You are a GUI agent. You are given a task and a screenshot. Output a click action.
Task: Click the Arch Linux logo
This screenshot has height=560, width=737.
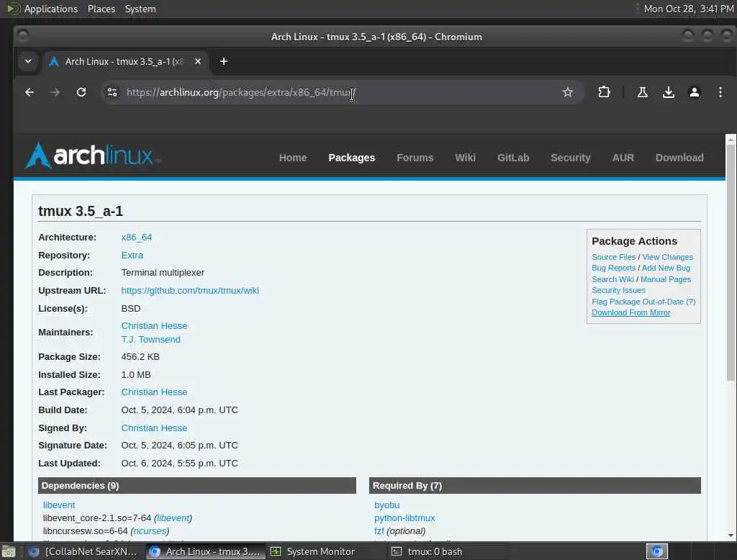(x=93, y=155)
